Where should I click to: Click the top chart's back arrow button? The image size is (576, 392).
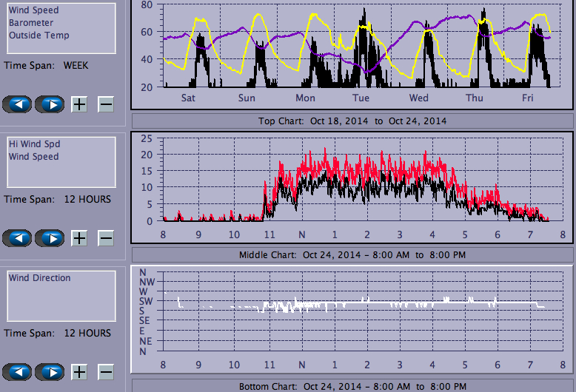18,104
